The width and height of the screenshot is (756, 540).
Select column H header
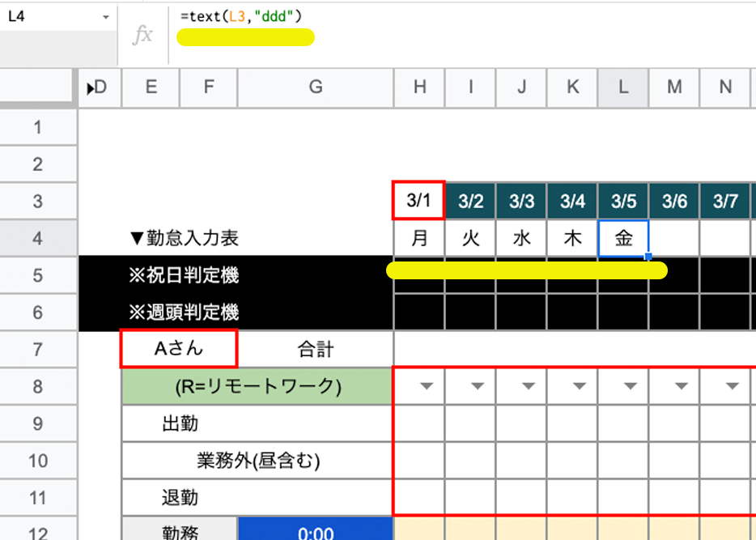point(419,87)
